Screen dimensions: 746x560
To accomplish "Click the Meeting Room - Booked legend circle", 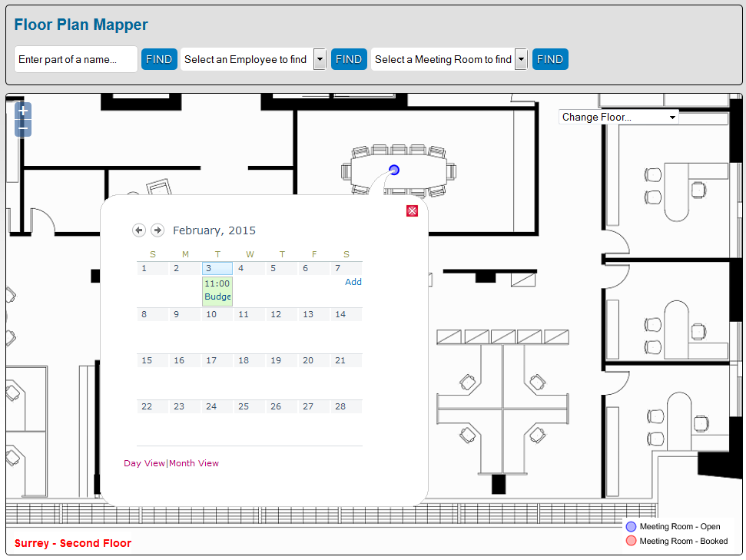I will 630,541.
